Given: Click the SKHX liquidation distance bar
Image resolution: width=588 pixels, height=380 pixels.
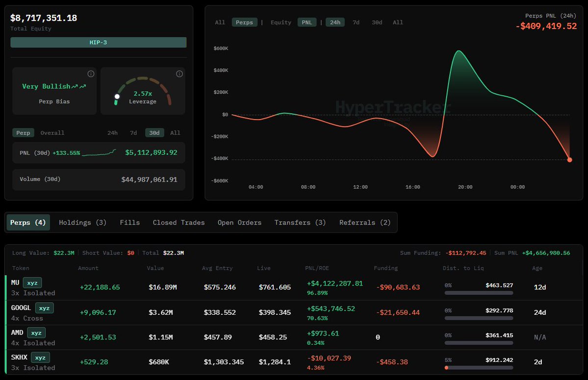Looking at the screenshot, I should (479, 368).
